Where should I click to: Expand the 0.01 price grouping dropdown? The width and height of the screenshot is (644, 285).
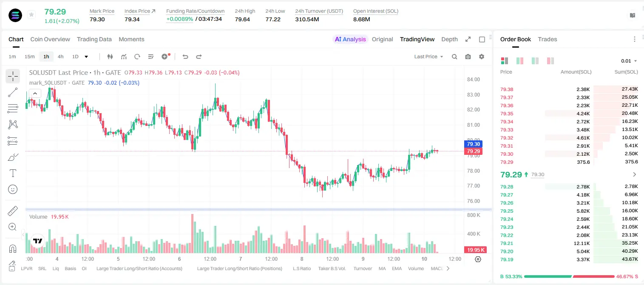[x=629, y=61]
